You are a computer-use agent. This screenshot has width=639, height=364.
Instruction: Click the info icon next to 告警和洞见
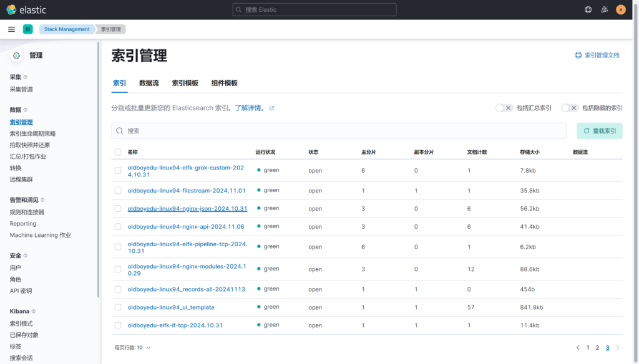tap(42, 200)
